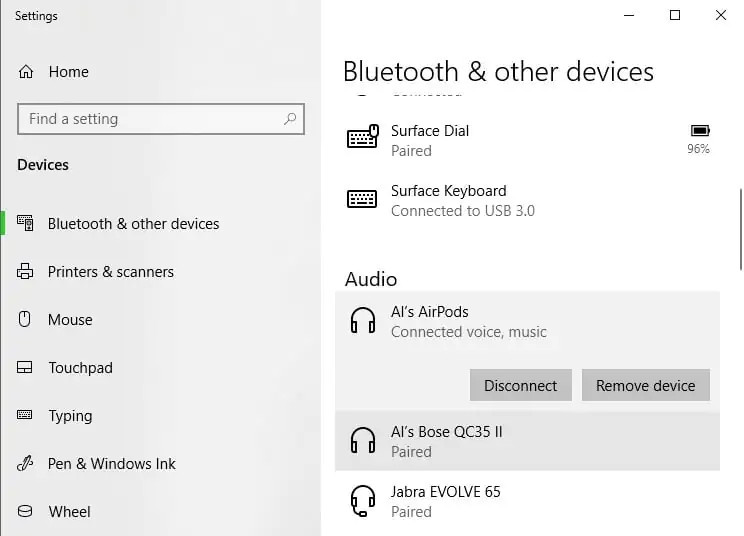Go to Mouse settings
Viewport: 744px width, 536px height.
70,320
